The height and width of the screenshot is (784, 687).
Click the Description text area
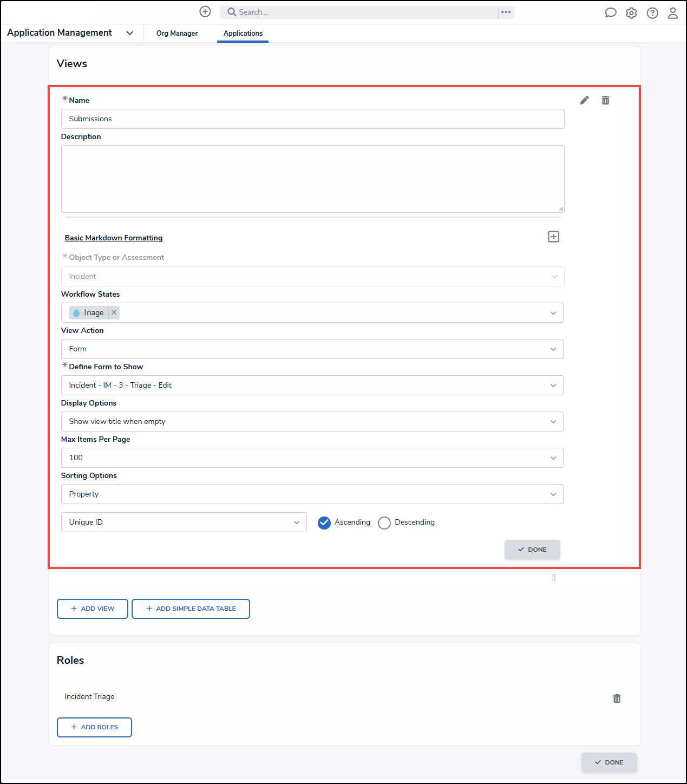pyautogui.click(x=313, y=179)
